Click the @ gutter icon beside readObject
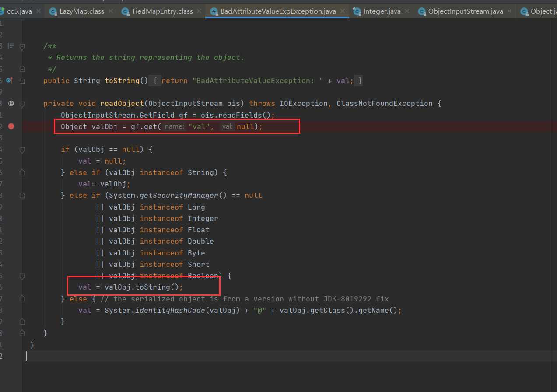The height and width of the screenshot is (392, 557). coord(11,104)
